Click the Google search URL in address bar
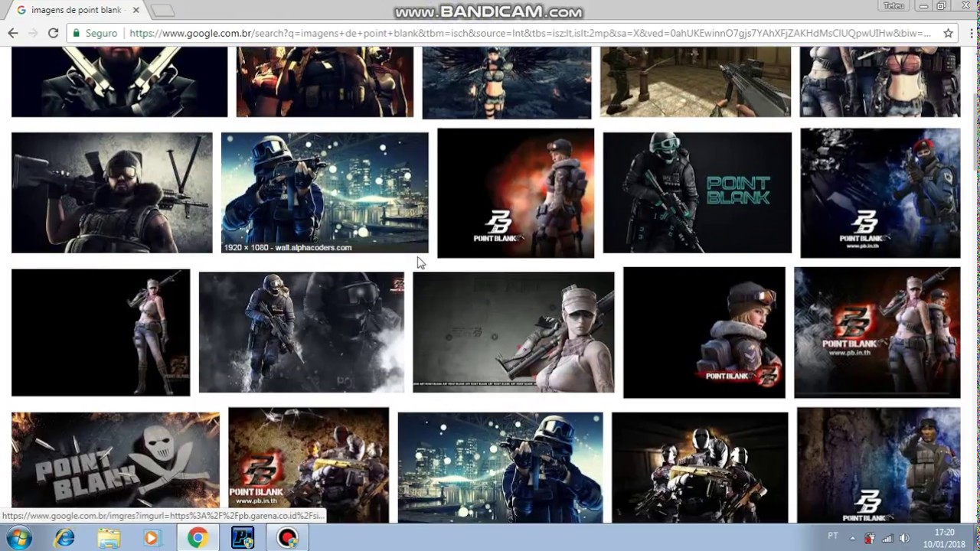The width and height of the screenshot is (980, 551). [530, 33]
